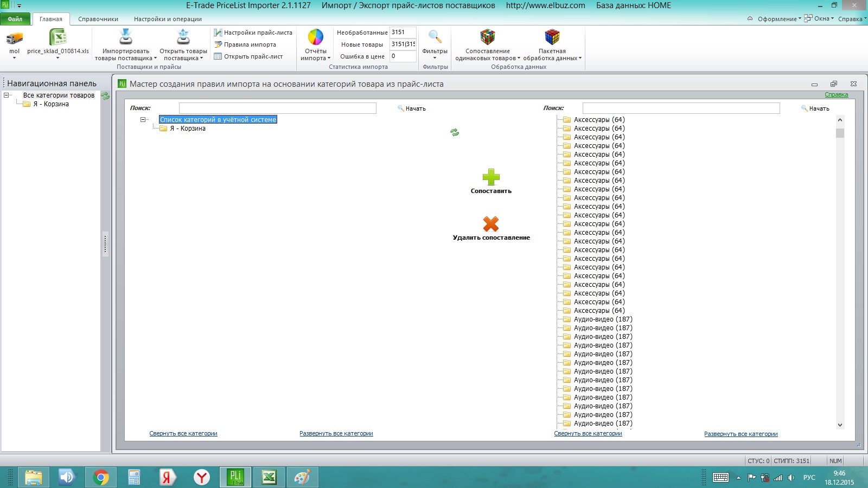Click Развернуть все категории link on right

point(741,434)
